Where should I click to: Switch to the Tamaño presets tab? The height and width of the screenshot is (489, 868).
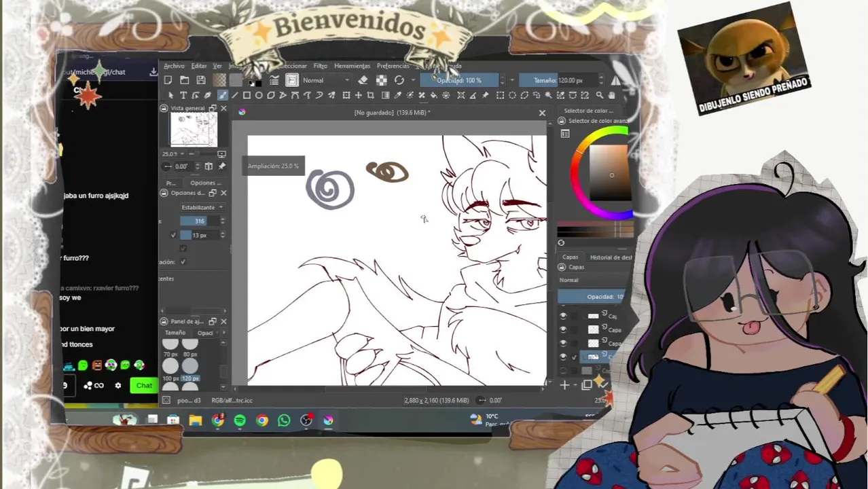(x=175, y=333)
